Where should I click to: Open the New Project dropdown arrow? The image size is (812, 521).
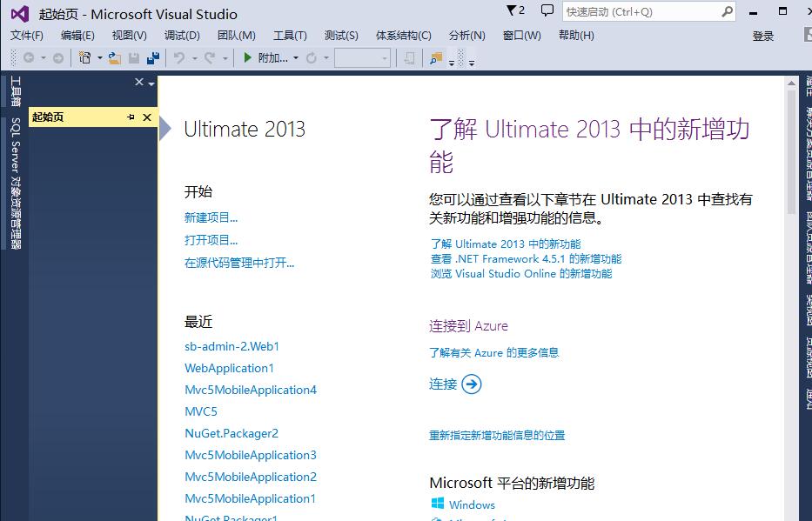pyautogui.click(x=99, y=58)
